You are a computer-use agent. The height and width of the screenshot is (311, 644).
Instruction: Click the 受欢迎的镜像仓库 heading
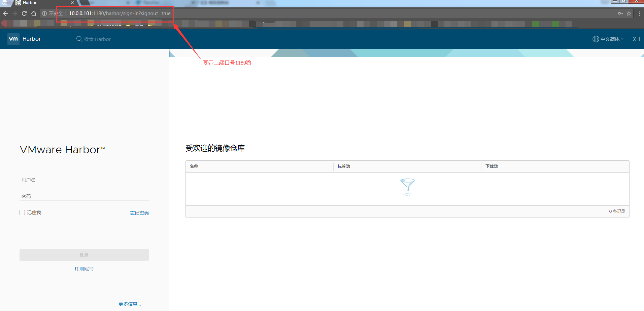215,148
